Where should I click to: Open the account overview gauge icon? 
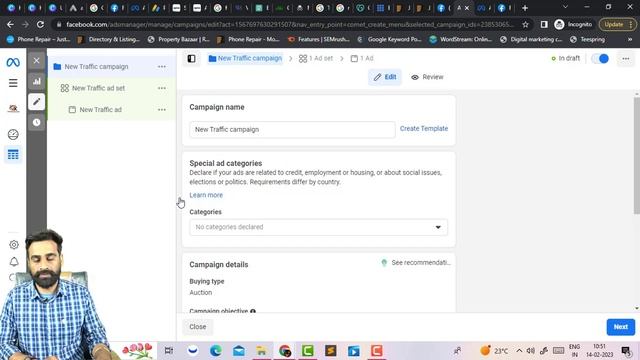(13, 134)
